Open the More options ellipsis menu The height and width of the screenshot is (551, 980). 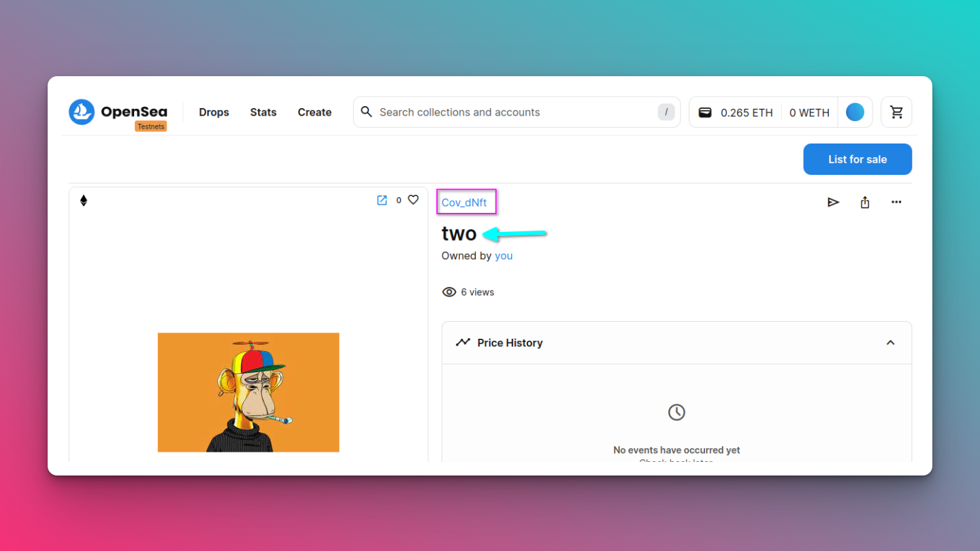[896, 202]
